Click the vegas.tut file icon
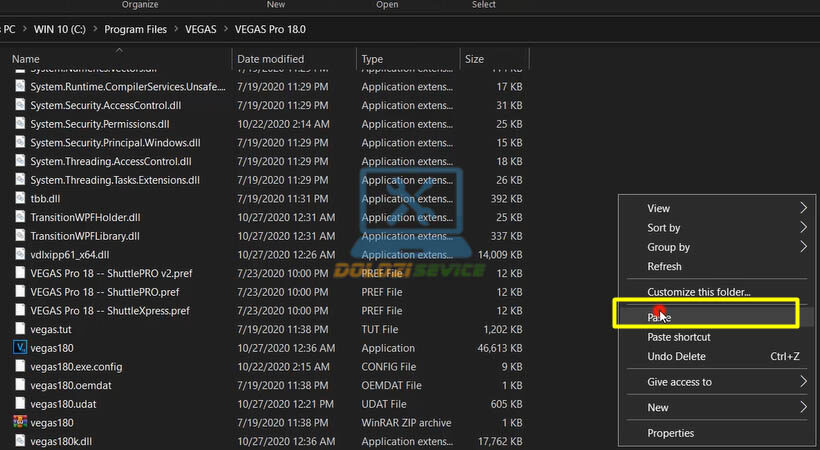820x450 pixels. pyautogui.click(x=20, y=329)
